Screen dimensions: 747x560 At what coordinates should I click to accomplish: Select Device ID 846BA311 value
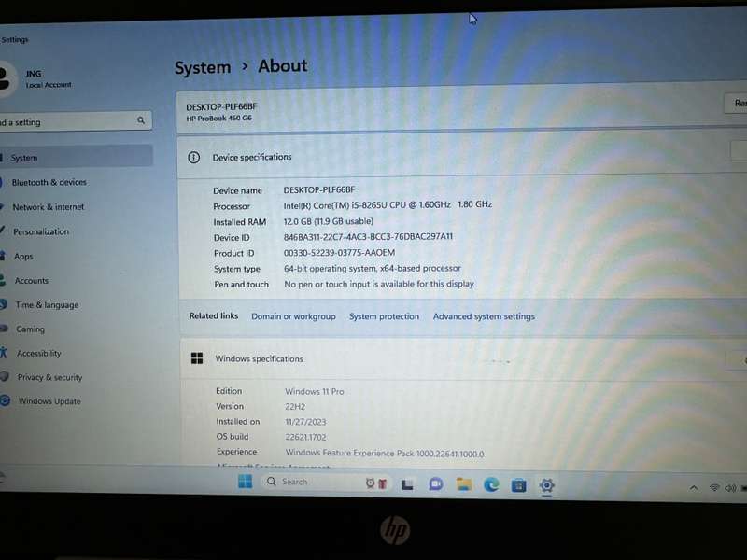tap(368, 237)
